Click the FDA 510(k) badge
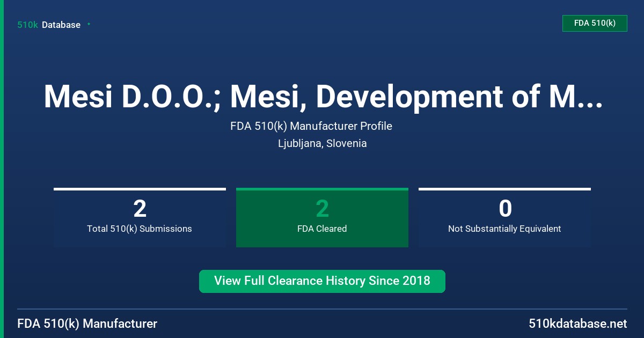644x338 pixels. (x=595, y=23)
